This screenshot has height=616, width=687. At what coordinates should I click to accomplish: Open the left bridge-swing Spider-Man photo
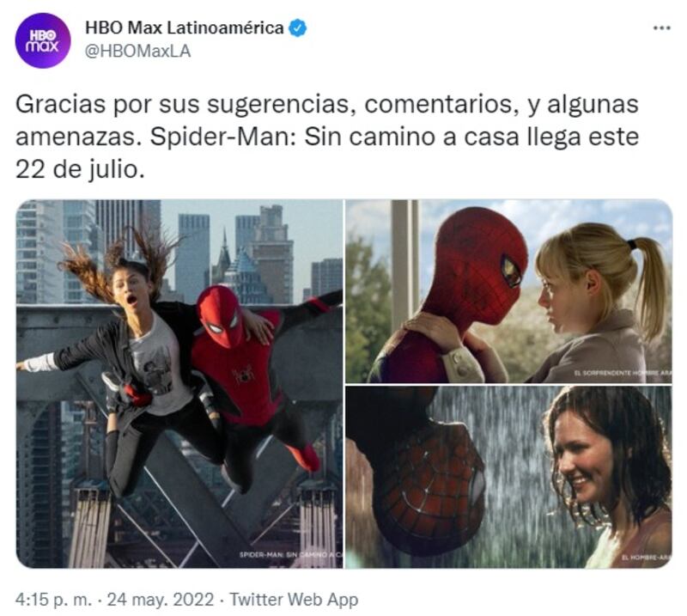point(179,384)
